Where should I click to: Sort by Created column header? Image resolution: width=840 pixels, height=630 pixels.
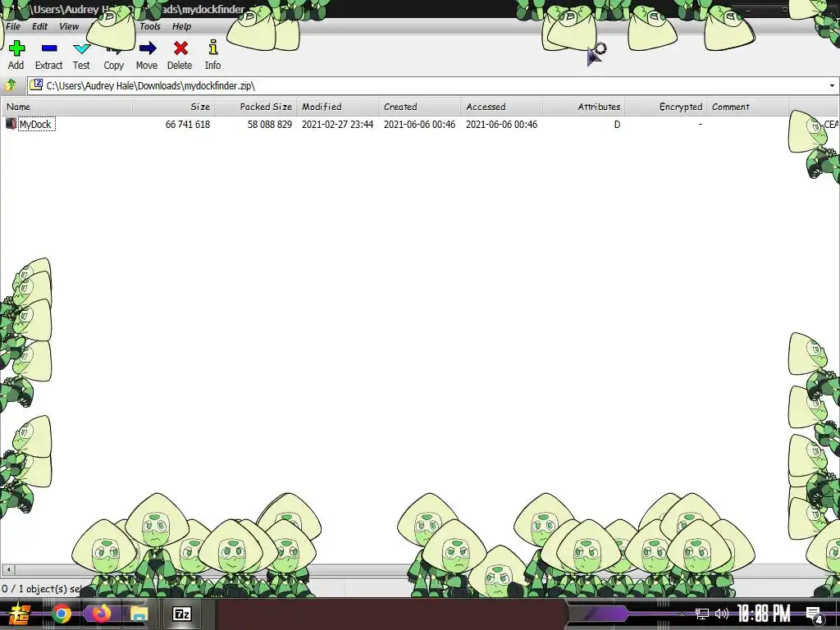click(x=419, y=107)
